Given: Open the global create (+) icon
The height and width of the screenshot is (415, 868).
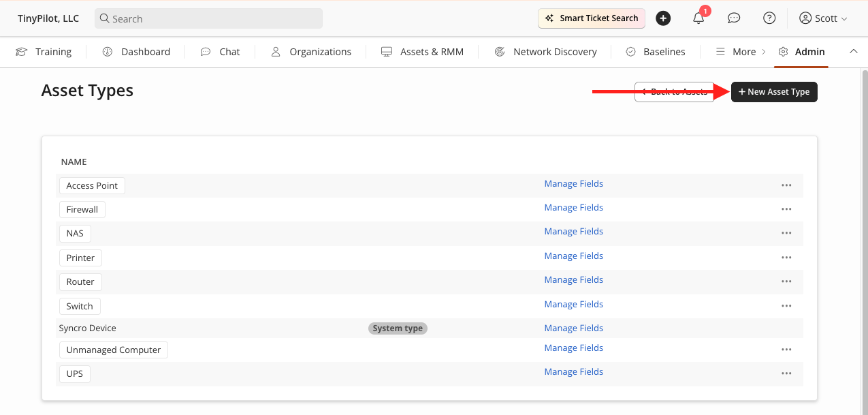Looking at the screenshot, I should coord(662,18).
